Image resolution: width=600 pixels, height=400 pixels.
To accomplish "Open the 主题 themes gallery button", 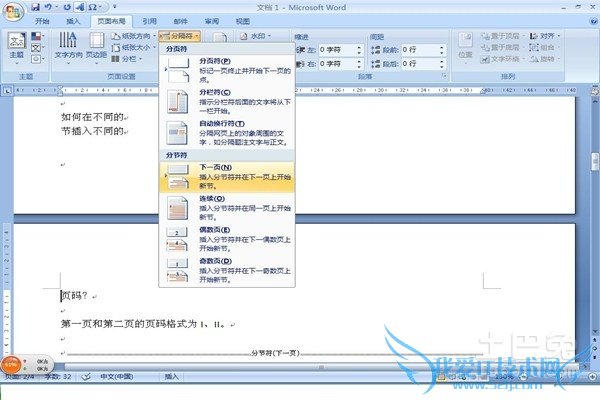I will (16, 47).
